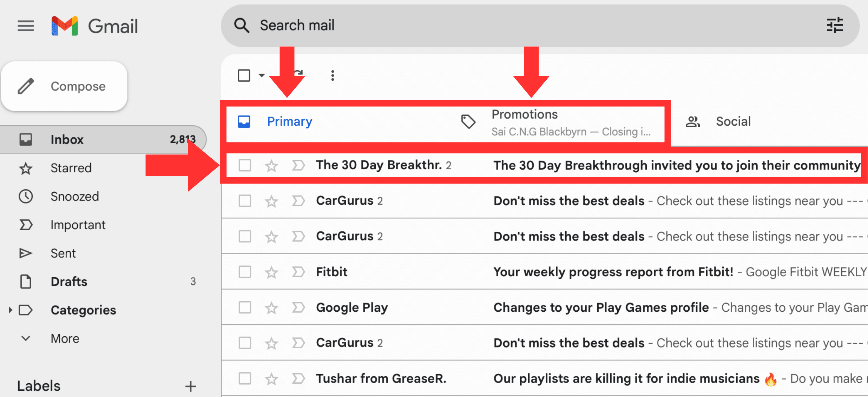
Task: Star the Tushar from GreaseR email
Action: pyautogui.click(x=271, y=379)
